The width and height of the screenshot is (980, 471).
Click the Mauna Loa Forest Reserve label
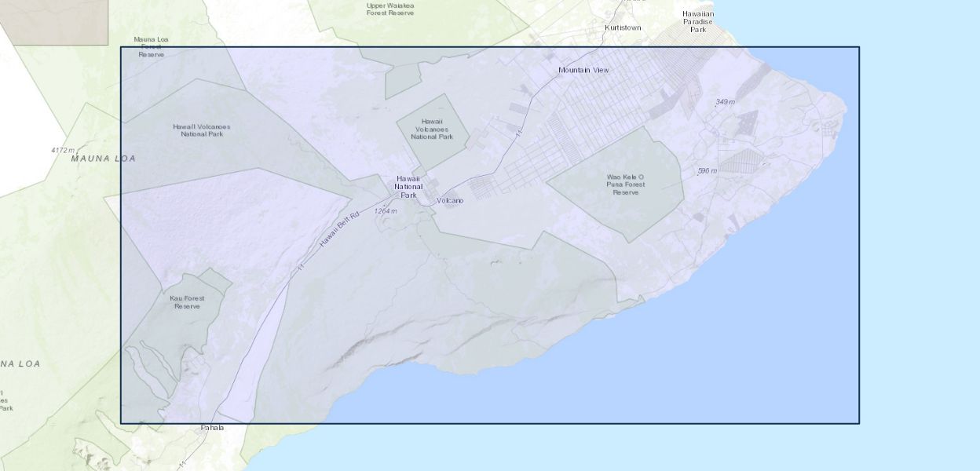tap(151, 46)
